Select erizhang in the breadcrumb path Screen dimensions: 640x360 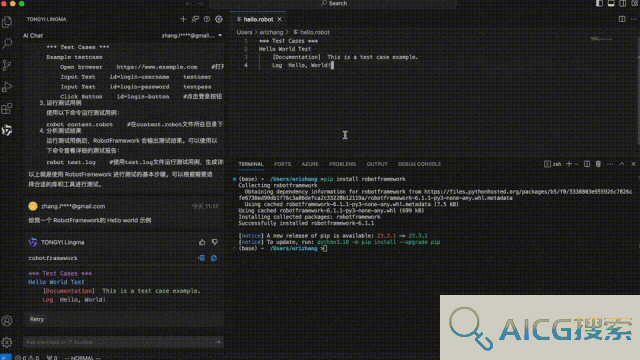point(271,32)
